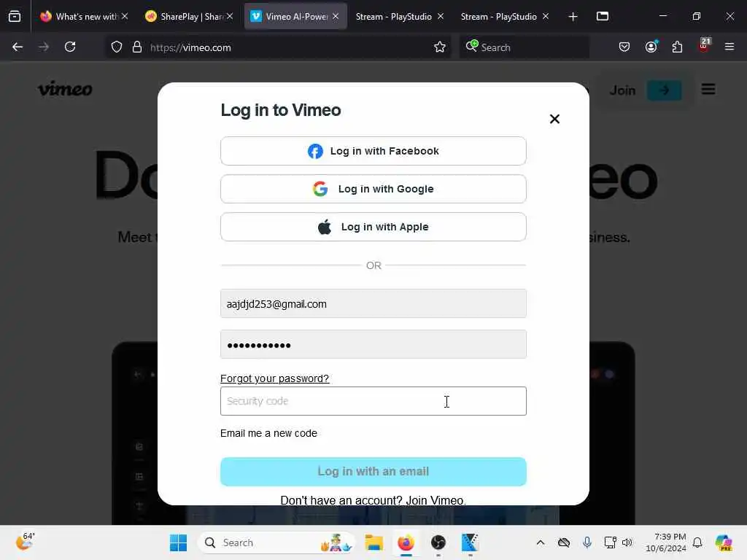Open display network tray icon
Screen dimensions: 747x560
(x=610, y=542)
